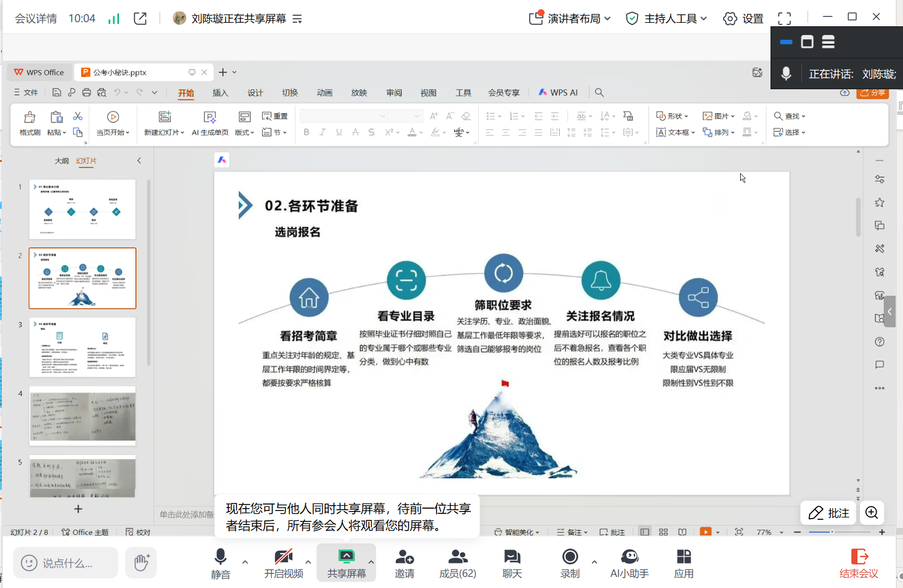This screenshot has height=588, width=903.
Task: Mute the microphone
Action: point(220,557)
